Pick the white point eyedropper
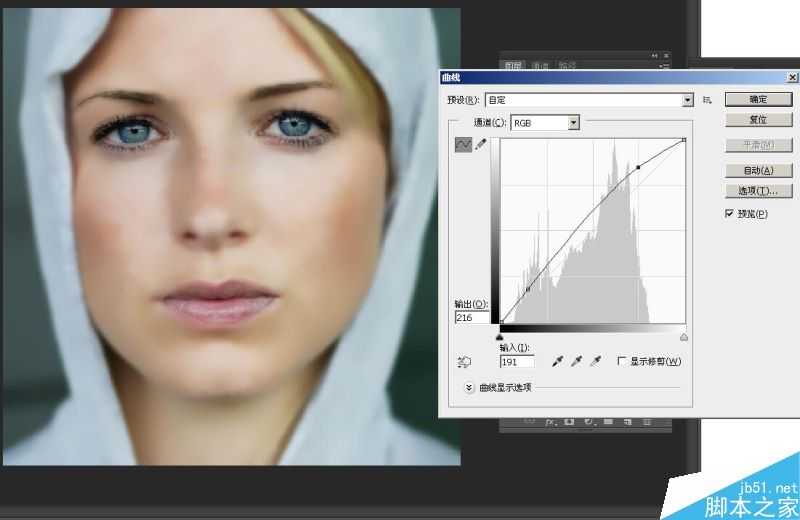800x520 pixels. click(594, 361)
